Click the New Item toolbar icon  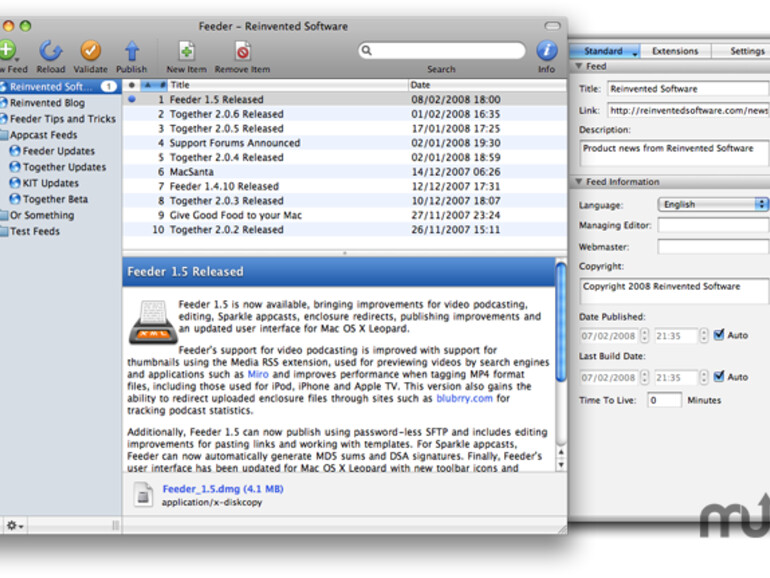[x=187, y=51]
